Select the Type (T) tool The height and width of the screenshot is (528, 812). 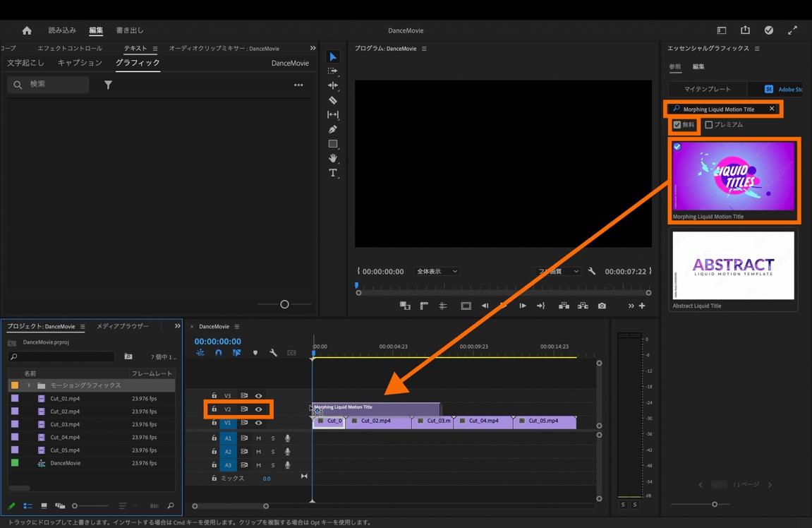(333, 173)
